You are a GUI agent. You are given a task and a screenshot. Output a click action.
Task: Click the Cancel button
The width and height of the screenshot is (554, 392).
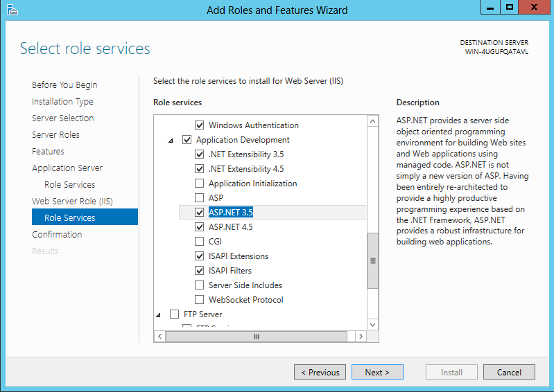click(x=509, y=372)
